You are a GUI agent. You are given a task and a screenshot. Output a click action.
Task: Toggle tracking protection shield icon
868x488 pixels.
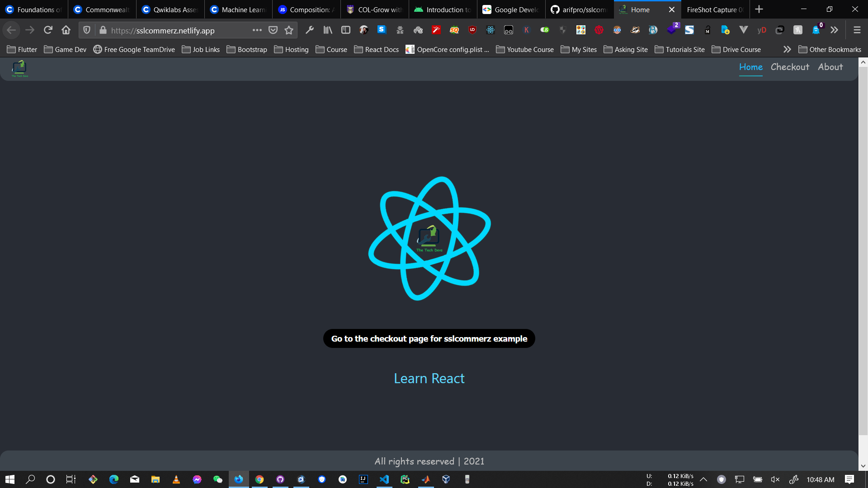87,30
